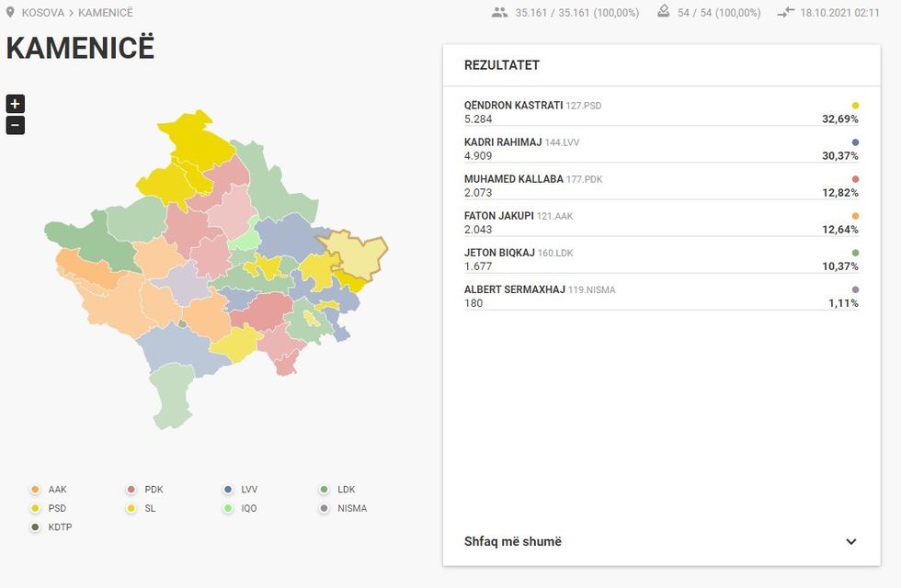Select the IQO legend entry
Image resolution: width=901 pixels, height=588 pixels.
tap(228, 507)
